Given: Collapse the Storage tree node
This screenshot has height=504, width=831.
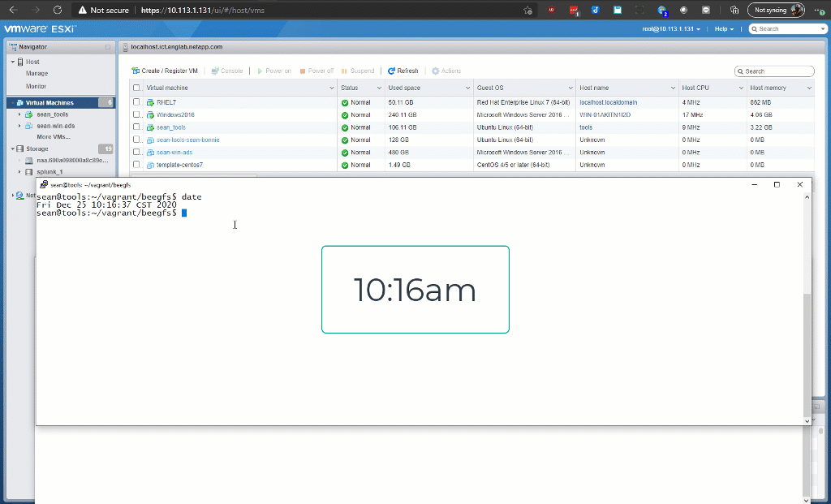Looking at the screenshot, I should point(13,149).
